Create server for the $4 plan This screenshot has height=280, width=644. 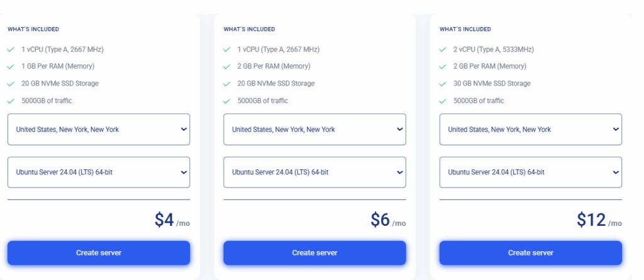99,253
